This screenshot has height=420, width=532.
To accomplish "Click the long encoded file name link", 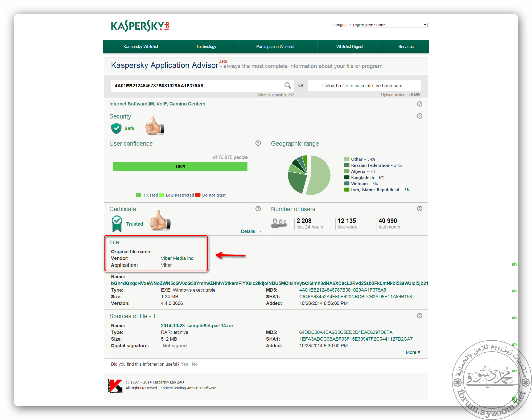I will point(269,283).
